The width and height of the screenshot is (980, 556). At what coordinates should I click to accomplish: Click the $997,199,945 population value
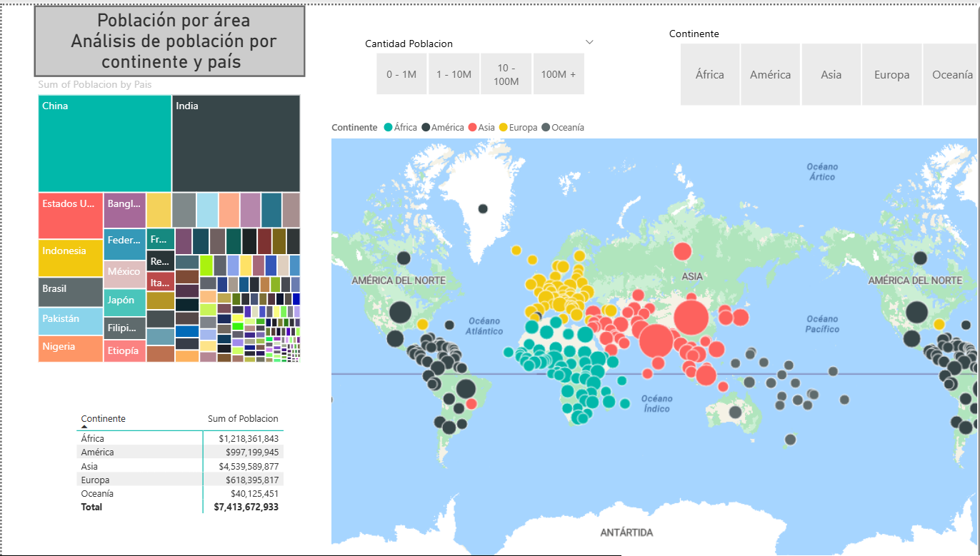point(252,452)
